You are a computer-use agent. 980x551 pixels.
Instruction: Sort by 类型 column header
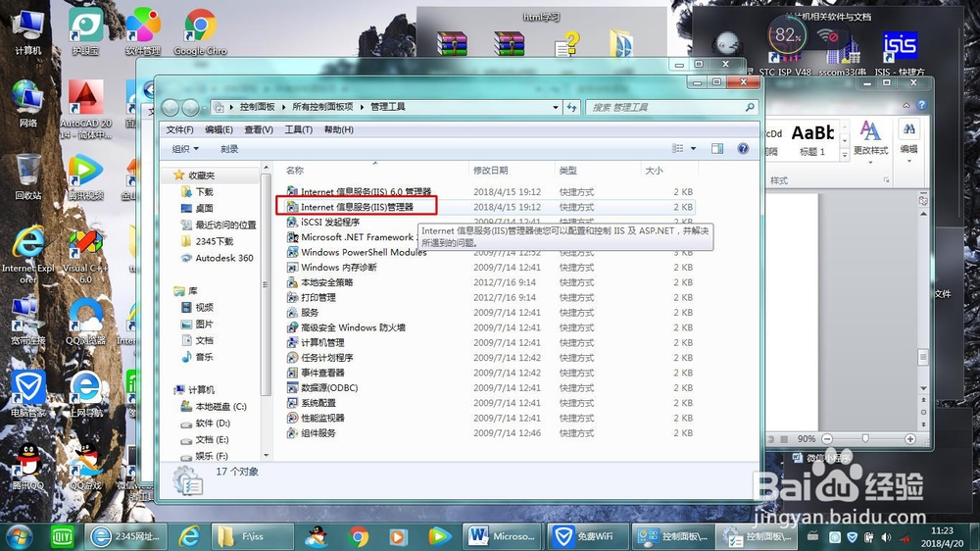567,171
